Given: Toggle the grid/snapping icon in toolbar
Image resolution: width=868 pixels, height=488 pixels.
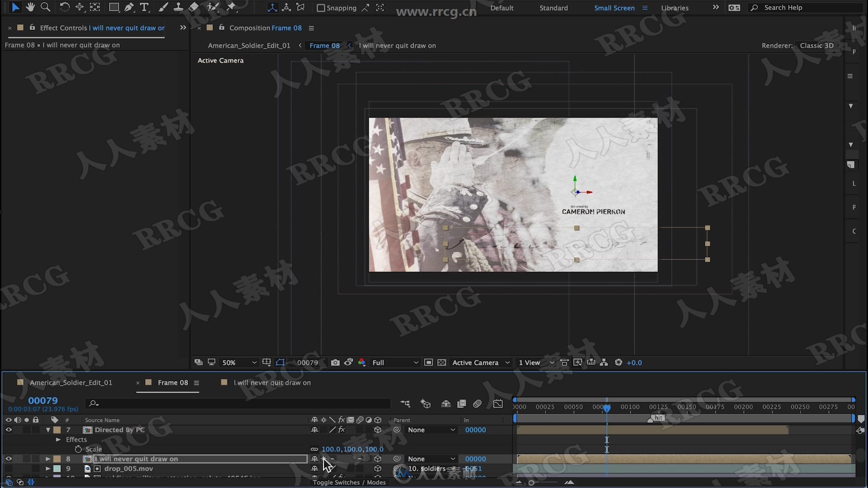Looking at the screenshot, I should tap(321, 7).
